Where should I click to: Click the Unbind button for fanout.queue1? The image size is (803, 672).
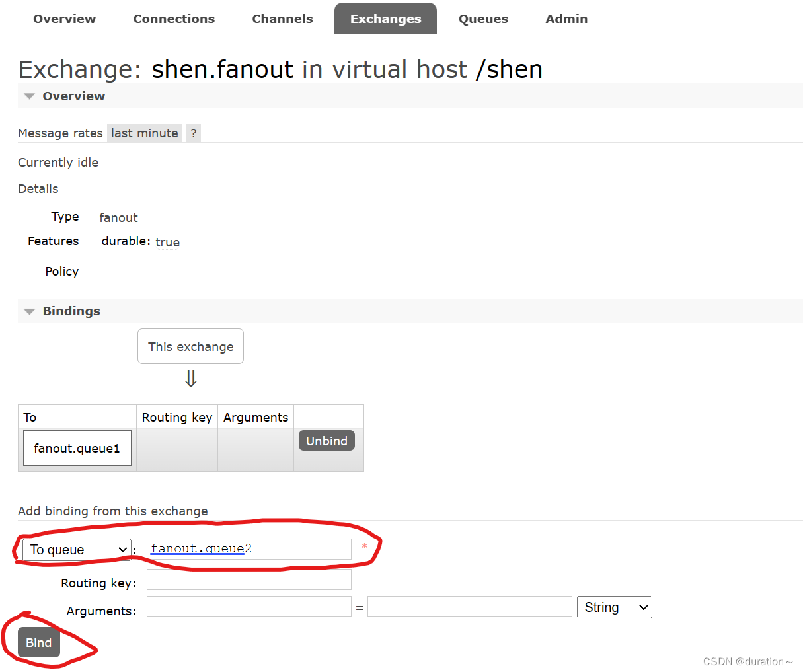326,440
